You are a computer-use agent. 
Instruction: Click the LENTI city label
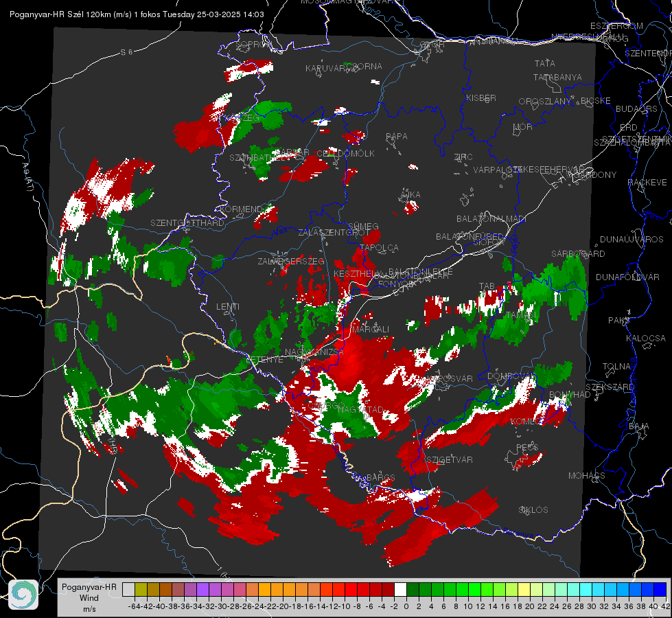228,307
